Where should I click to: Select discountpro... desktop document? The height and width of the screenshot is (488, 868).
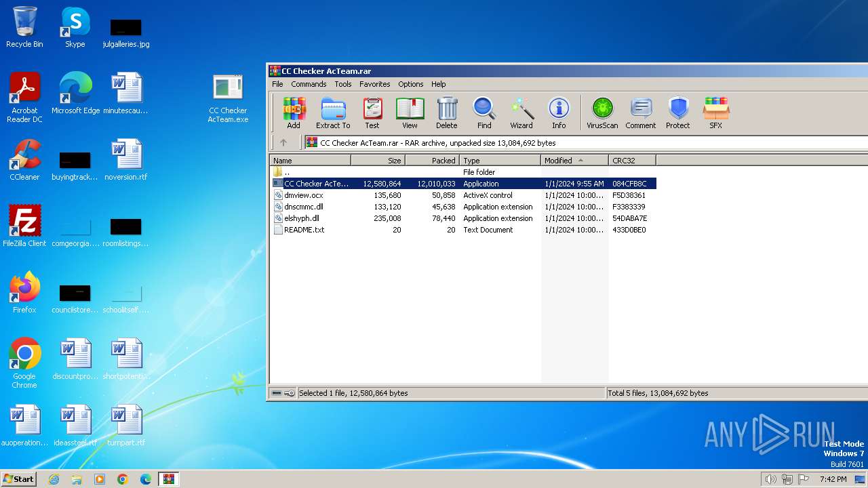point(75,359)
